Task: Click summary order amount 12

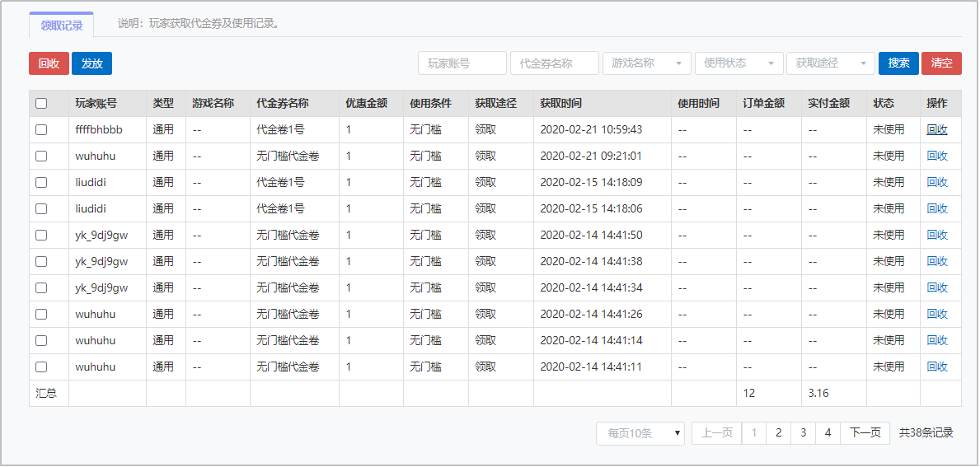Action: click(749, 394)
